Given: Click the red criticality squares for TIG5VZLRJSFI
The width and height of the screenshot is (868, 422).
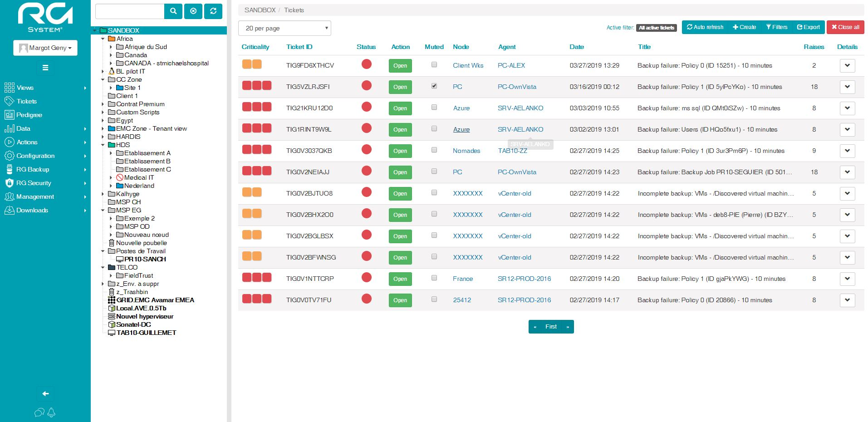Looking at the screenshot, I should click(x=257, y=85).
